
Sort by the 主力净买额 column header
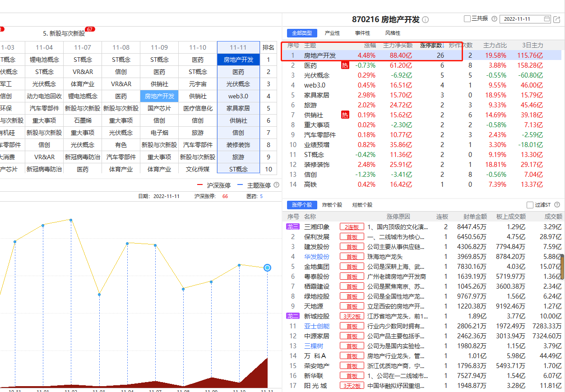(x=398, y=45)
